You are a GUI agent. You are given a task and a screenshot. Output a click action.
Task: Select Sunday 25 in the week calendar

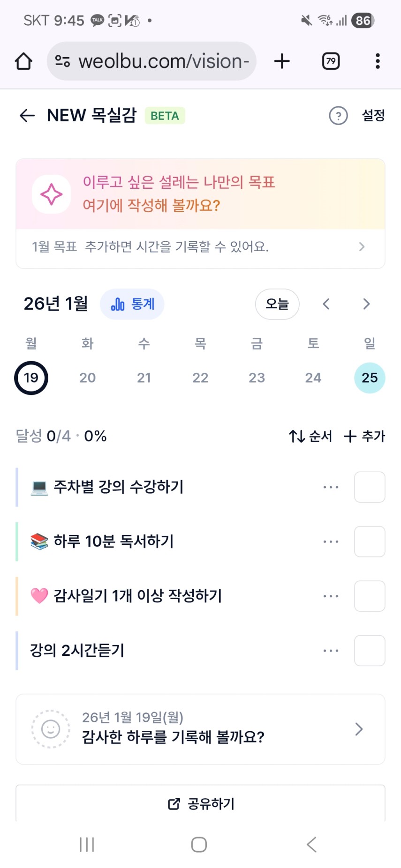(x=370, y=378)
